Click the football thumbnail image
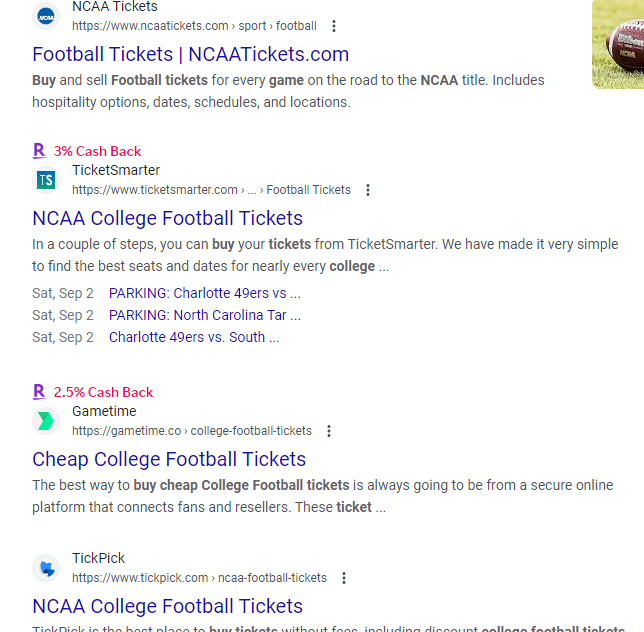This screenshot has width=644, height=632. pyautogui.click(x=618, y=44)
